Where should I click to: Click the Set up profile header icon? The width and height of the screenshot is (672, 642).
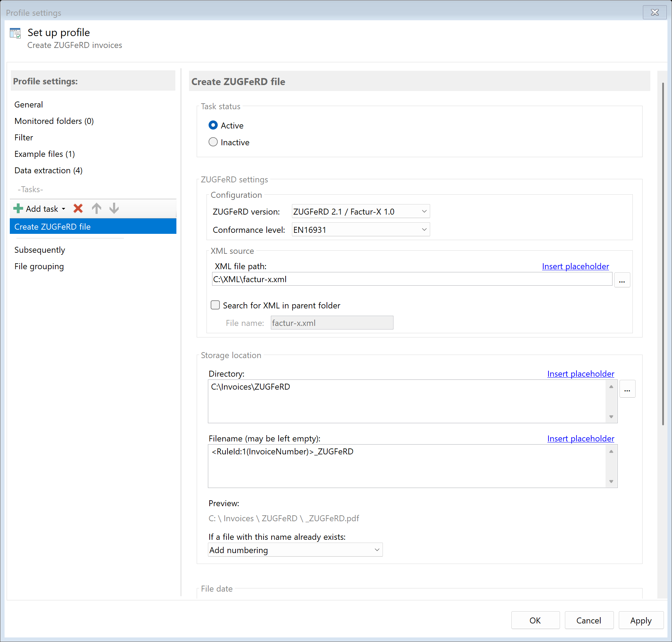pyautogui.click(x=15, y=33)
